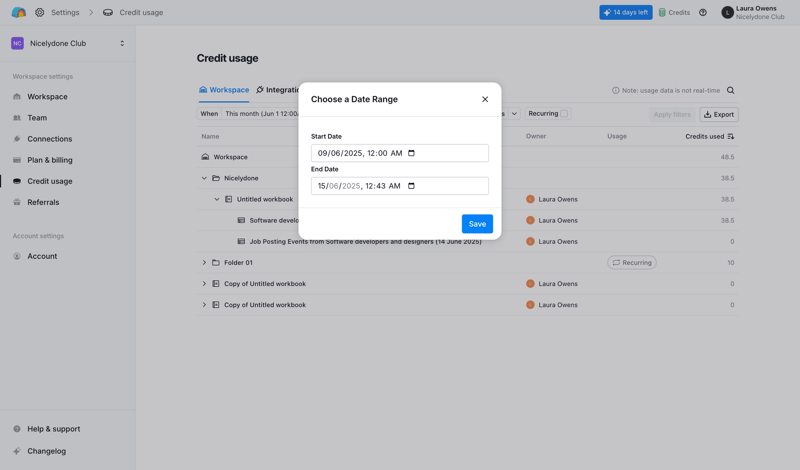Click the Account sidebar icon
The width and height of the screenshot is (800, 470).
[17, 256]
